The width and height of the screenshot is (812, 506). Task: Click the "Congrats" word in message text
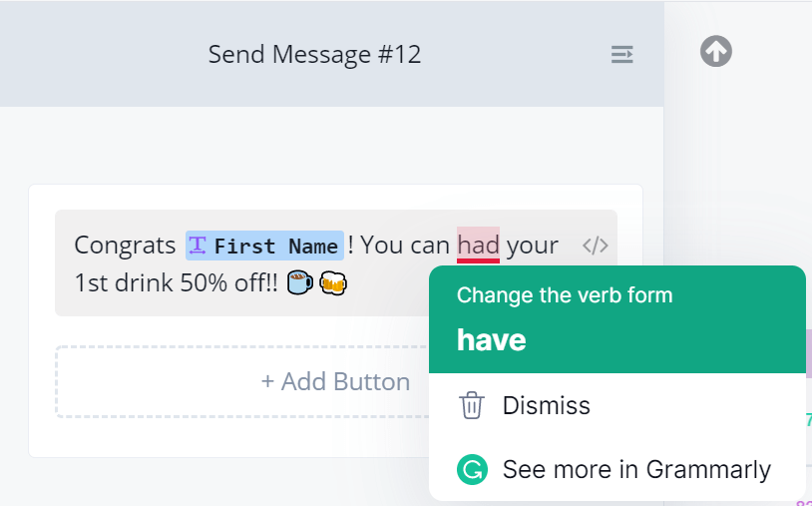tap(125, 246)
